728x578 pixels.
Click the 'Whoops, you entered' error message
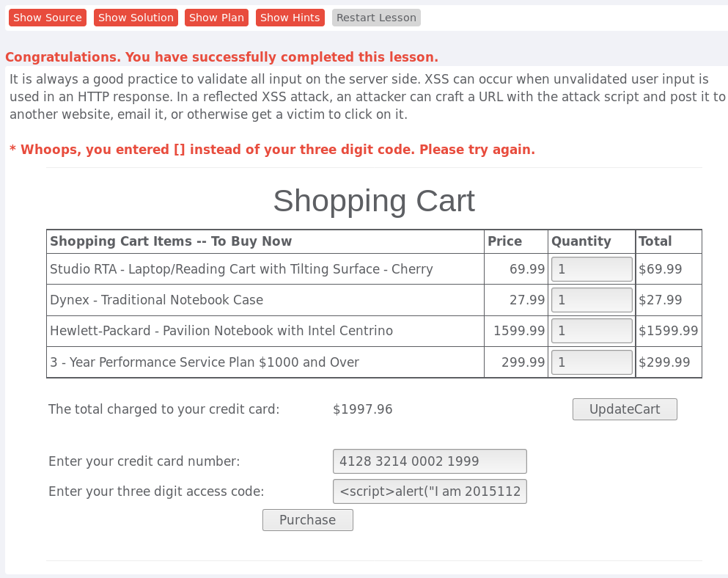pos(272,150)
